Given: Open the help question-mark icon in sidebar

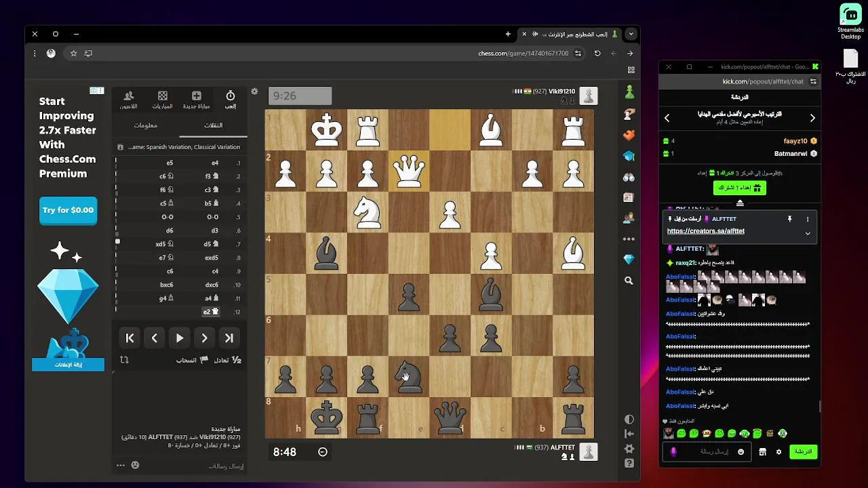Looking at the screenshot, I should [629, 464].
